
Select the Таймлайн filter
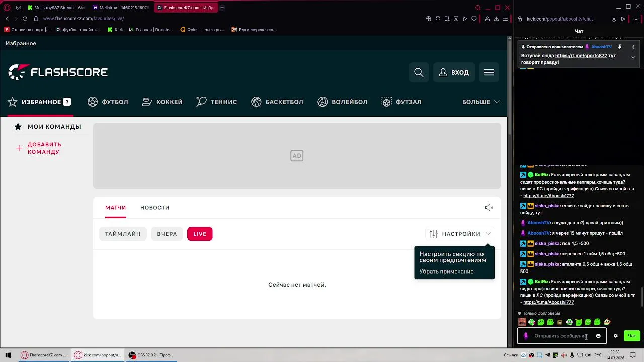point(123,234)
